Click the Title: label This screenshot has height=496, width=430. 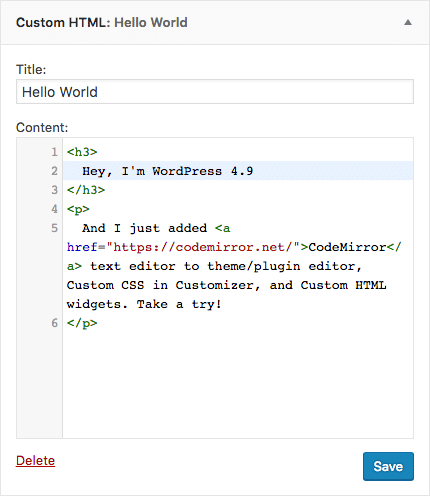(31, 70)
